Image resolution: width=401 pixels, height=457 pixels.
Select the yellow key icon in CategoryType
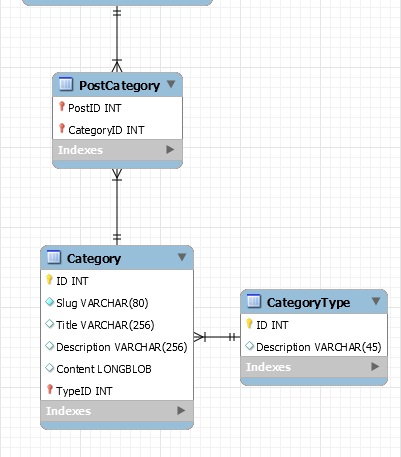(x=249, y=323)
